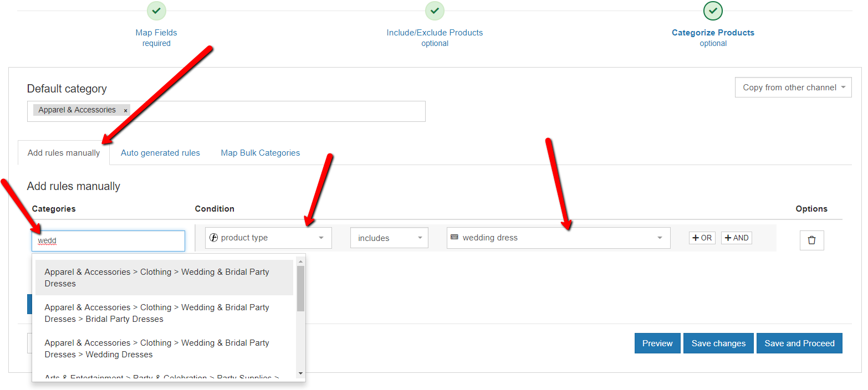
Task: Open the product type field dropdown
Action: click(x=268, y=238)
